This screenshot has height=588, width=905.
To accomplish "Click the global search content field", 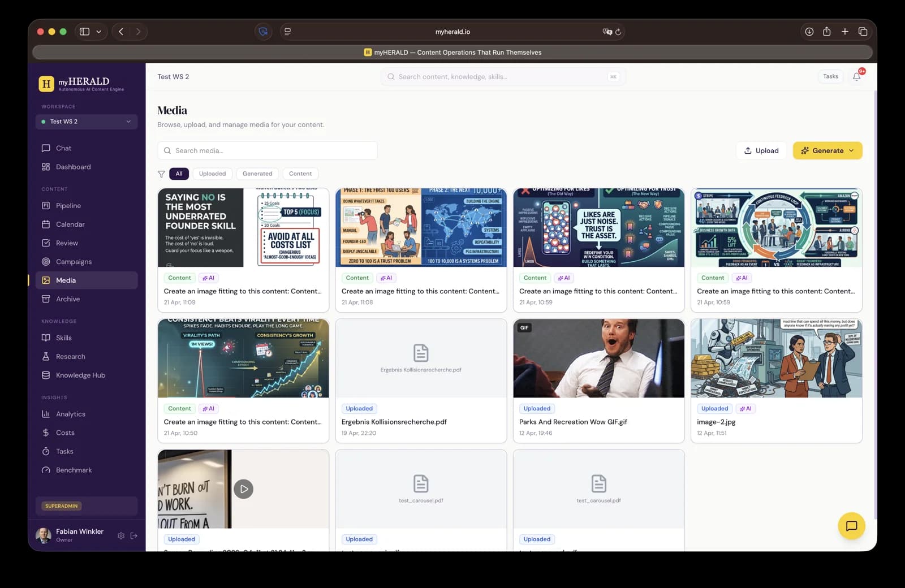I will pos(503,77).
